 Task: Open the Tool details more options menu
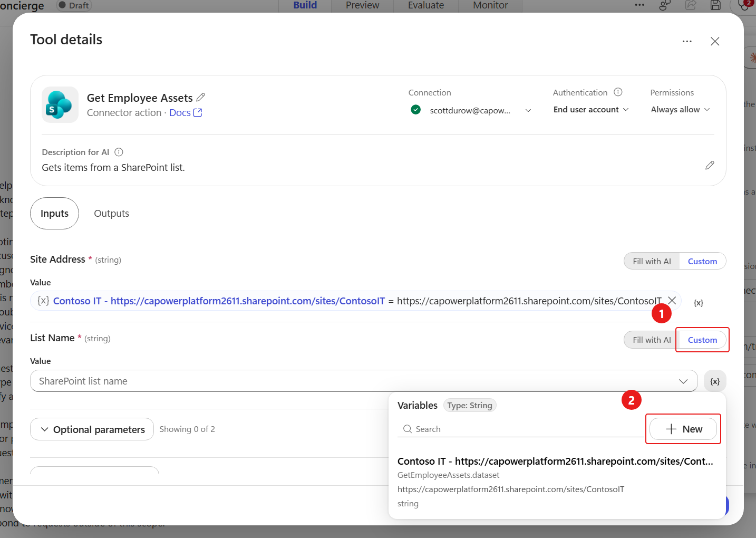(x=687, y=41)
